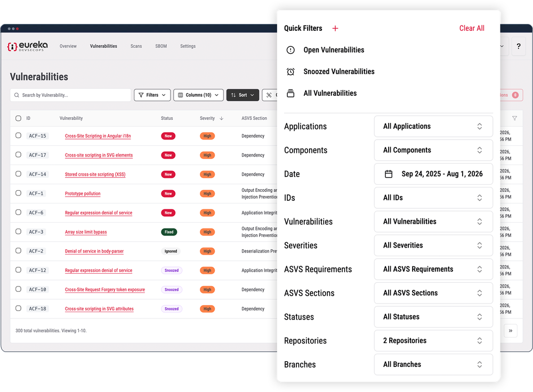Click the calendar icon in Date field
The height and width of the screenshot is (392, 533).
(x=389, y=174)
